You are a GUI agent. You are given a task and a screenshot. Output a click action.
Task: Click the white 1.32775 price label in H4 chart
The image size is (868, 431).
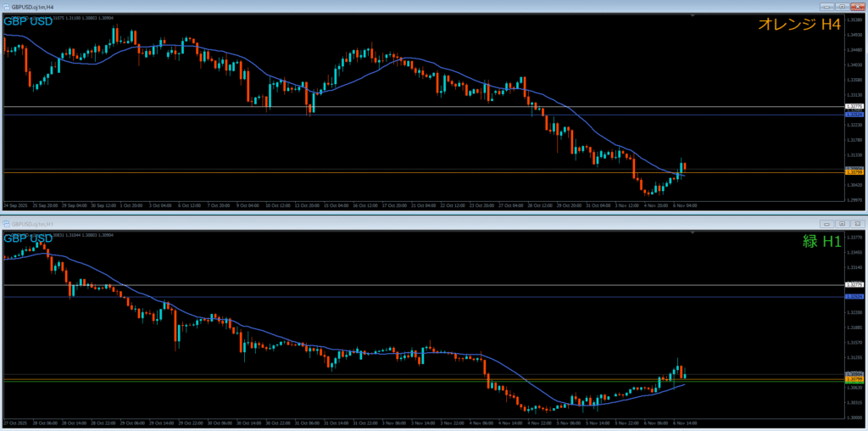tap(854, 107)
